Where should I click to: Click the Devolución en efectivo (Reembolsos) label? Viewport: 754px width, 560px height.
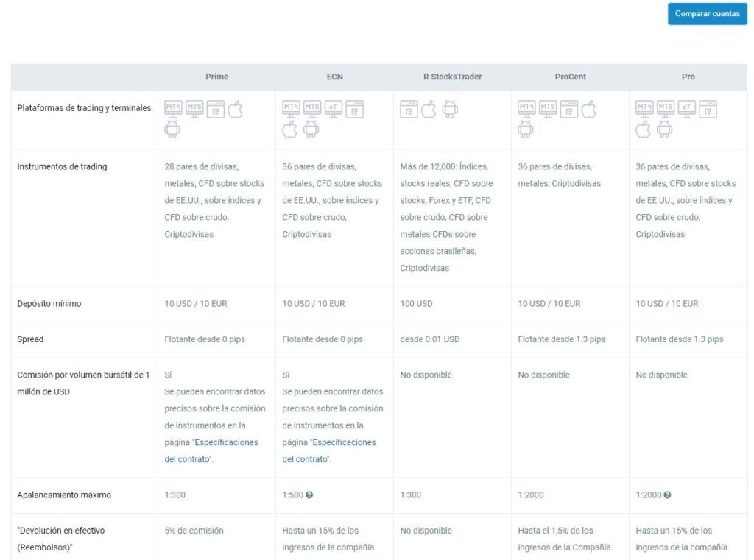[x=60, y=539]
